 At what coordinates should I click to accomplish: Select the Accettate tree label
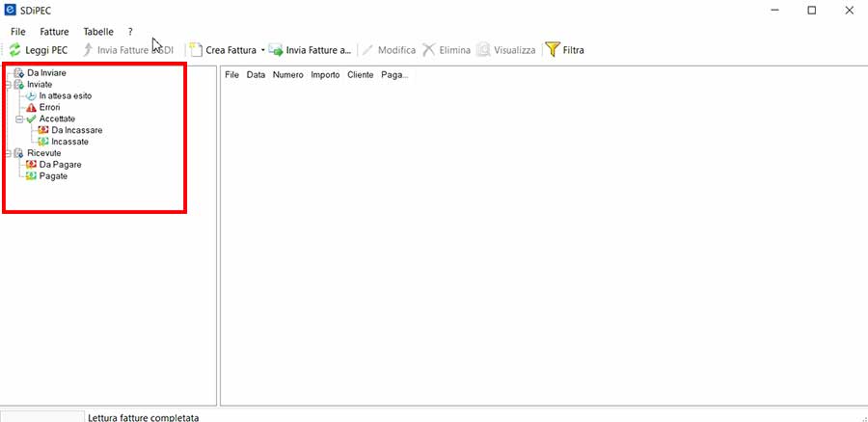[x=57, y=119]
